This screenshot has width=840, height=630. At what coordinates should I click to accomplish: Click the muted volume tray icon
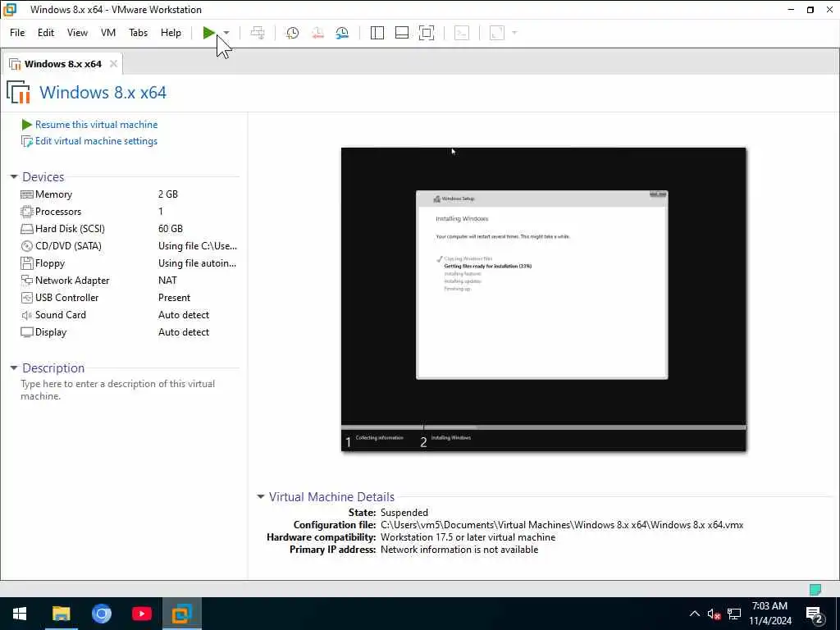[714, 614]
